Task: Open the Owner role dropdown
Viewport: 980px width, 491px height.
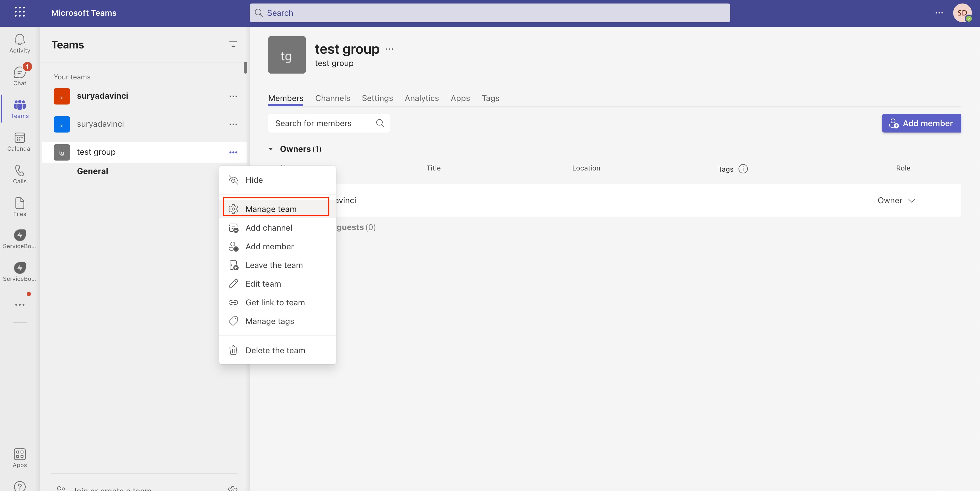Action: [896, 201]
